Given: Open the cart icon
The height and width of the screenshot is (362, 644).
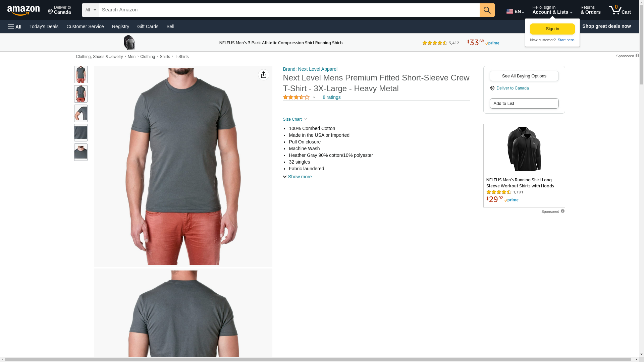Looking at the screenshot, I should tap(620, 10).
